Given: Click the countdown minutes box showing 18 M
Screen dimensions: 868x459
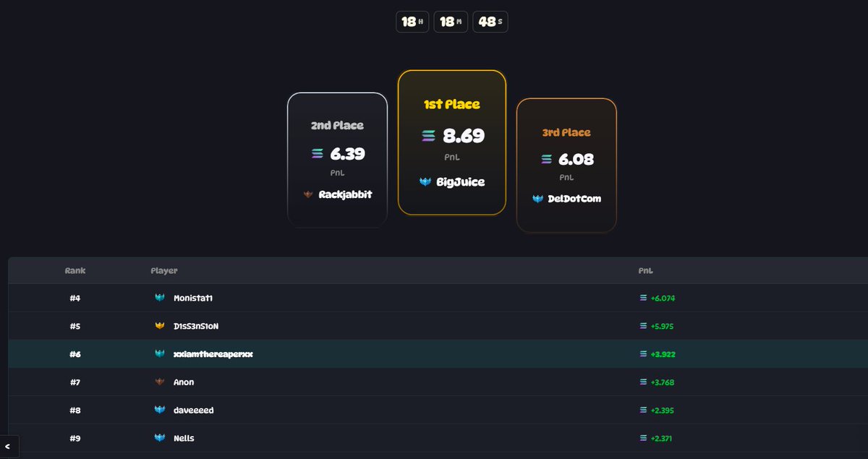Looking at the screenshot, I should (451, 22).
